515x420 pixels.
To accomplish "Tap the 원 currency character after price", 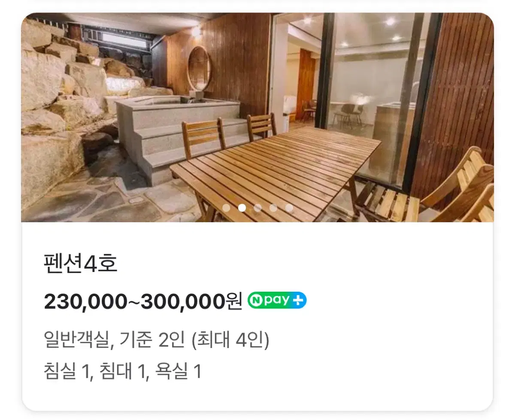I will click(234, 302).
